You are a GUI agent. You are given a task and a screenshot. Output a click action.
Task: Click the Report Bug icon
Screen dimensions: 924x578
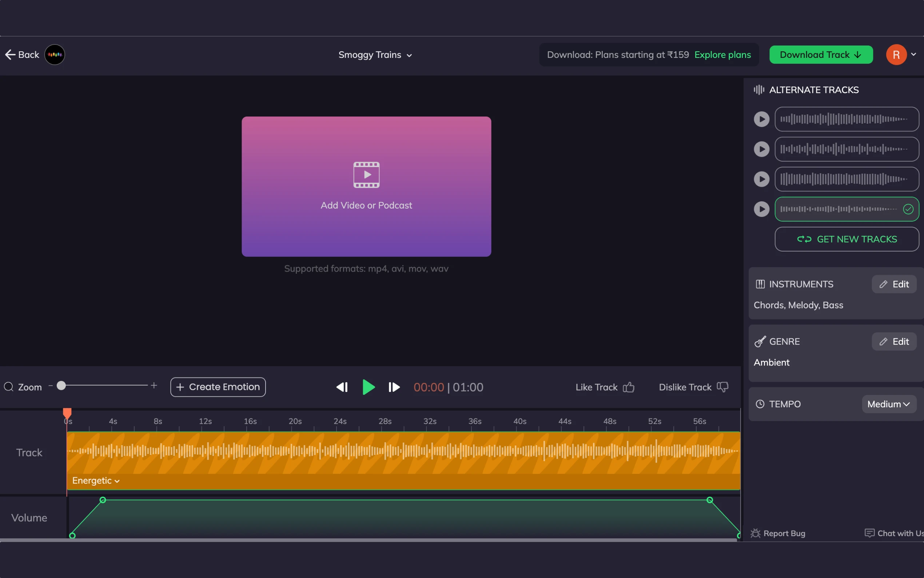point(756,533)
